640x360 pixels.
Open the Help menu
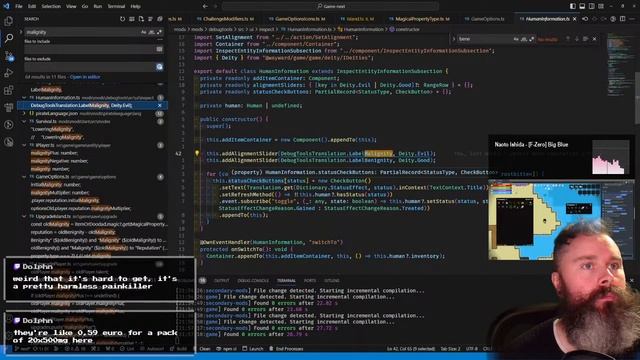pos(136,6)
